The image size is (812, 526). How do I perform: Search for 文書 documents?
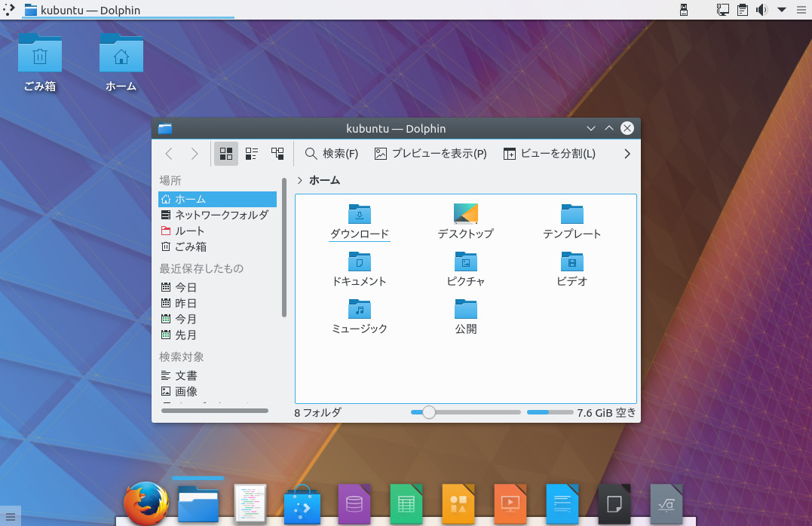tap(217, 376)
